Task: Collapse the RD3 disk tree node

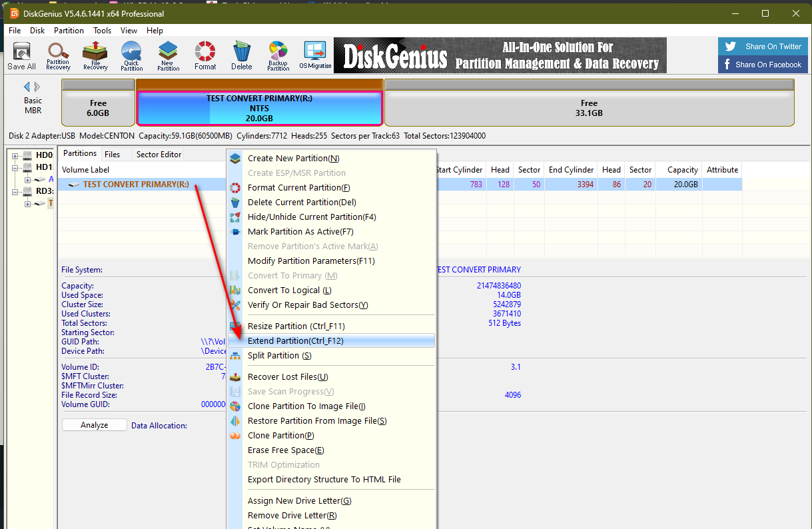Action: [x=15, y=191]
